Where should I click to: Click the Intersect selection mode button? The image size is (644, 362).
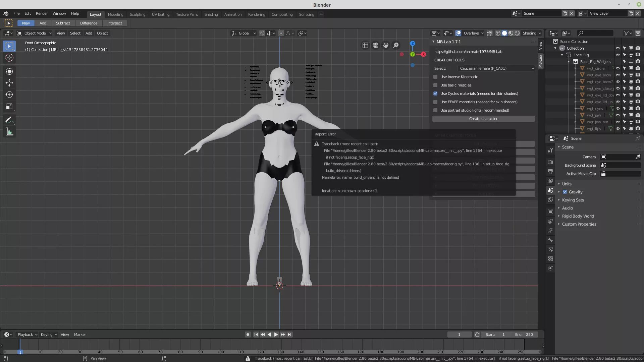[x=114, y=23]
